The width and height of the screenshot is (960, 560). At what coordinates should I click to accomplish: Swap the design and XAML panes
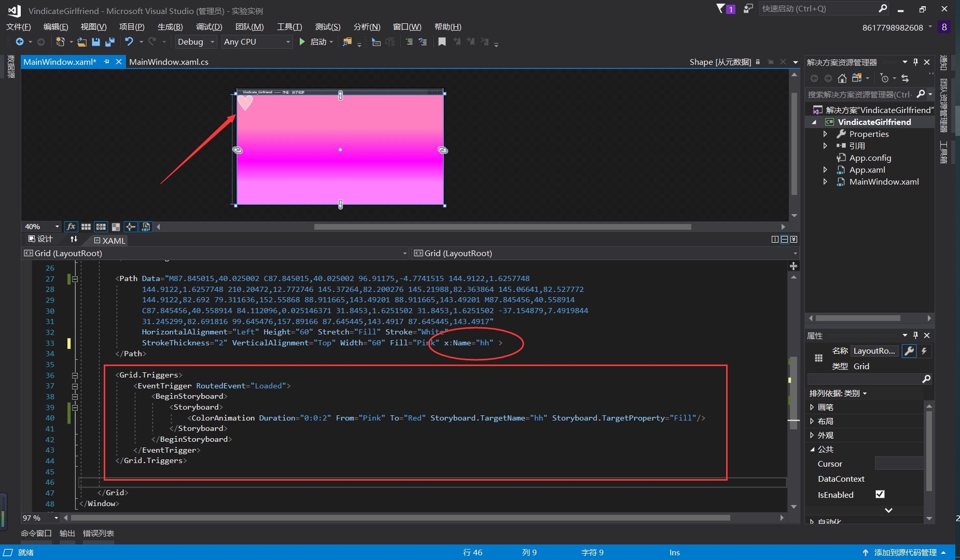74,239
